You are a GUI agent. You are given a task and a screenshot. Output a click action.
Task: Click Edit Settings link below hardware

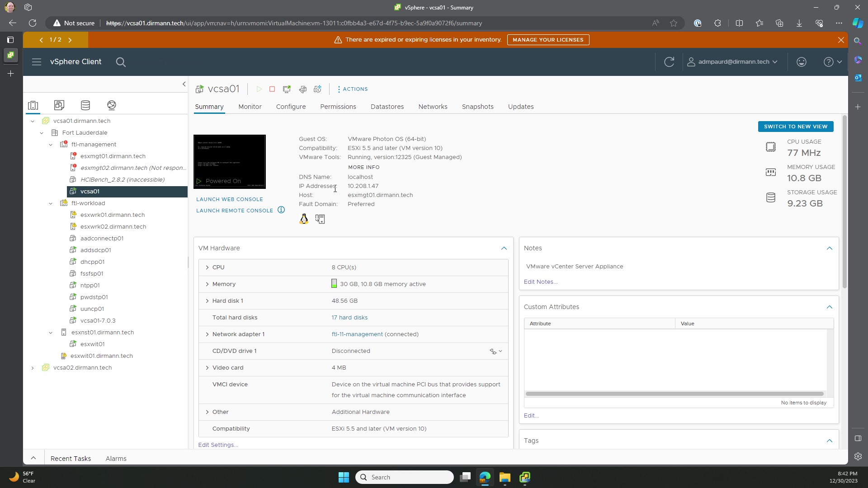click(x=218, y=445)
